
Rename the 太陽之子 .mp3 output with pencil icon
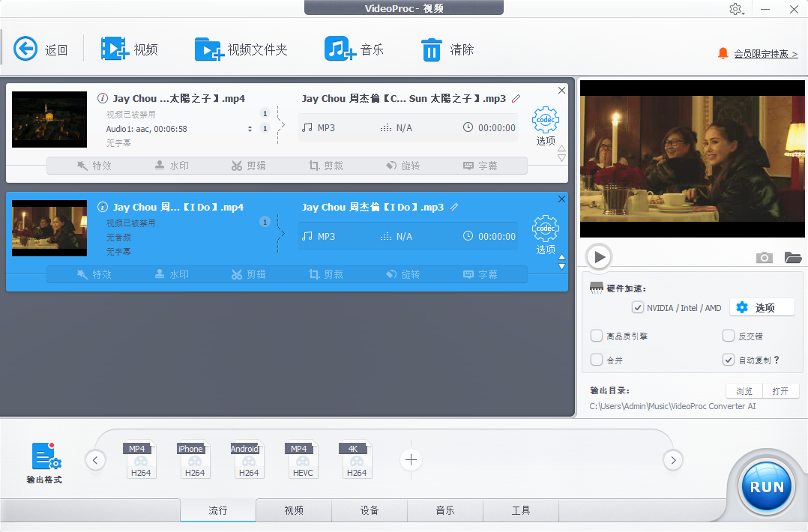pos(516,98)
